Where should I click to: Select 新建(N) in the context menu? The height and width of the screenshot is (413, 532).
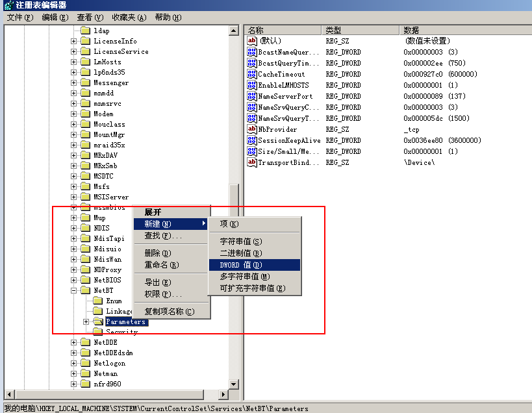pyautogui.click(x=171, y=224)
